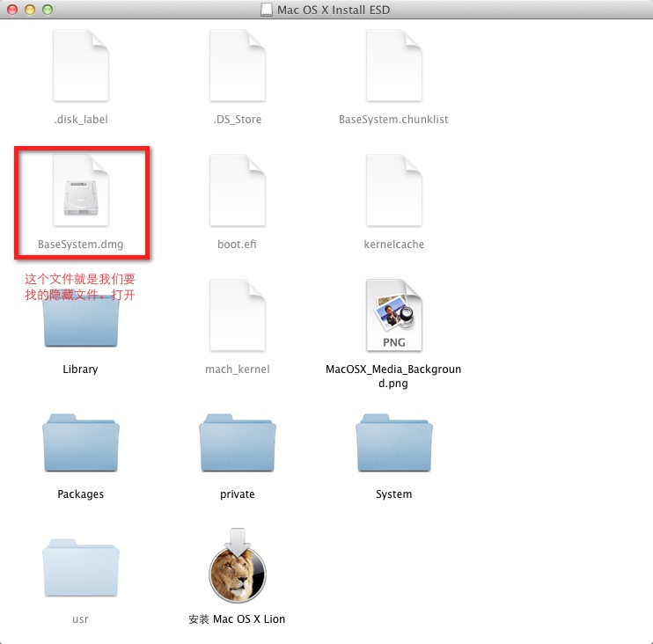Minimize the window with the yellow button
653x644 pixels.
[30, 10]
